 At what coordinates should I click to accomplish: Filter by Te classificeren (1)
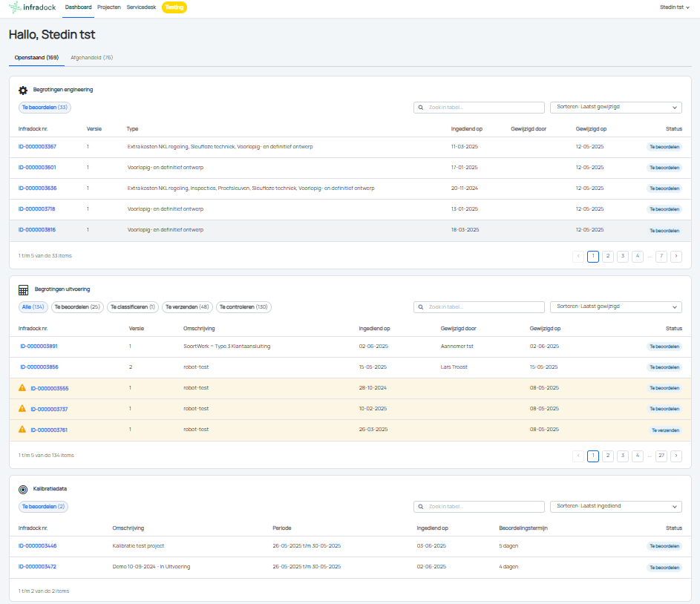tap(133, 307)
